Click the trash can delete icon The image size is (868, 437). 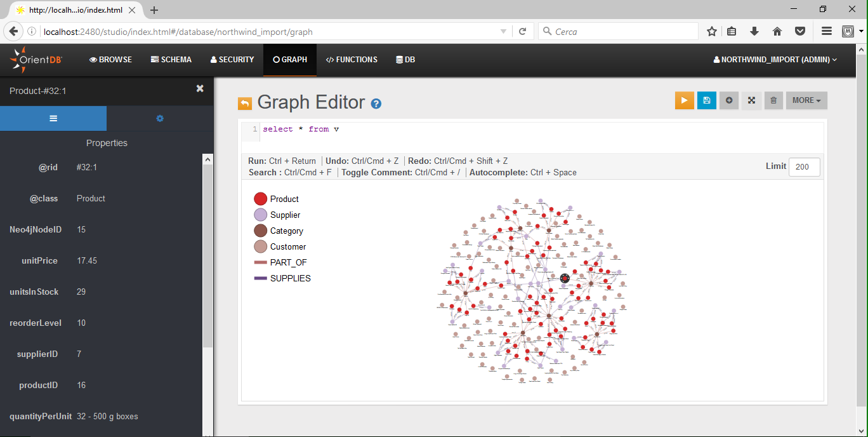(x=773, y=100)
